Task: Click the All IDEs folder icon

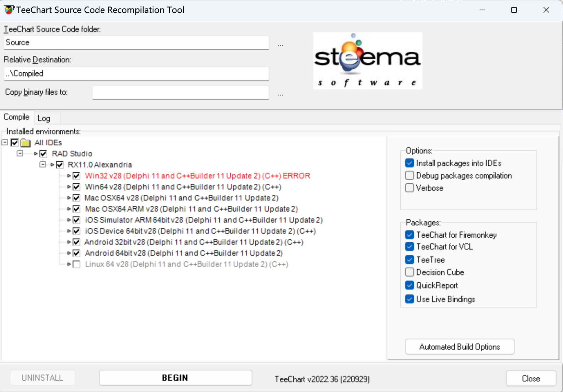Action: tap(25, 143)
